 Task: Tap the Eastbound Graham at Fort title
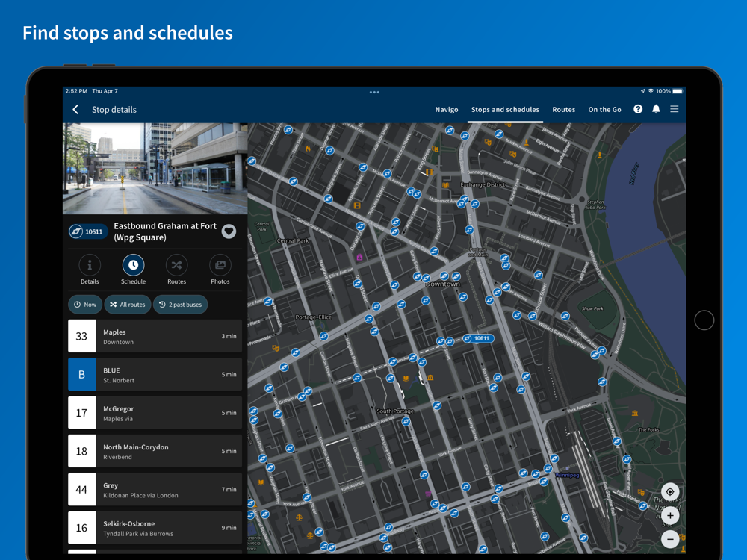[x=165, y=231]
